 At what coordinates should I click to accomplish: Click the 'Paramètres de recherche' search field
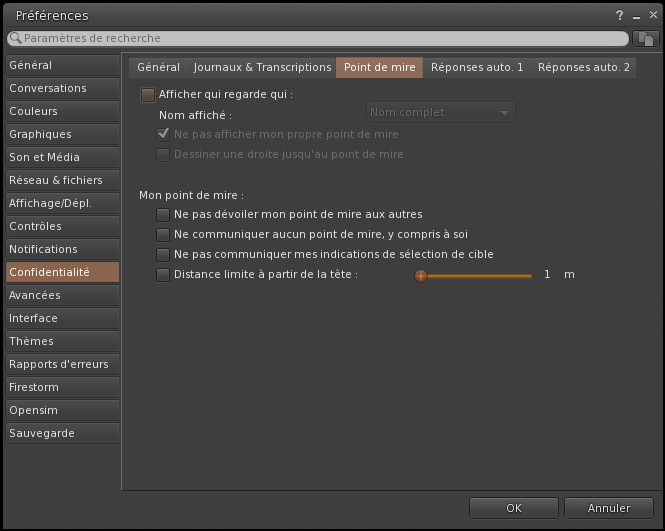pyautogui.click(x=320, y=38)
